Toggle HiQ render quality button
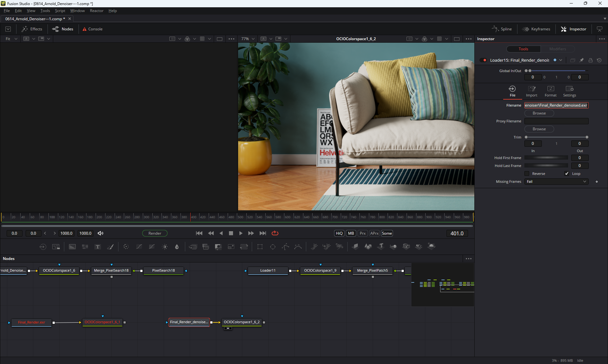Image resolution: width=608 pixels, height=364 pixels. point(339,233)
